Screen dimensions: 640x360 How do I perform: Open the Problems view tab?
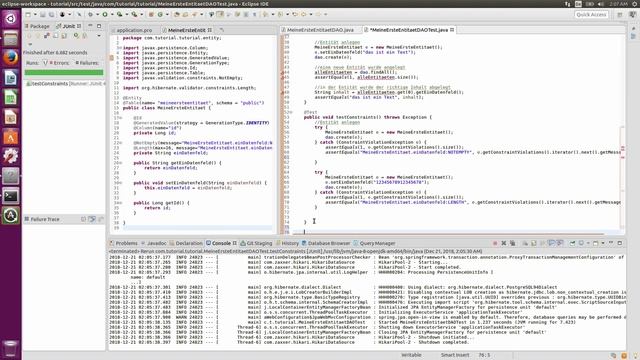(124, 243)
